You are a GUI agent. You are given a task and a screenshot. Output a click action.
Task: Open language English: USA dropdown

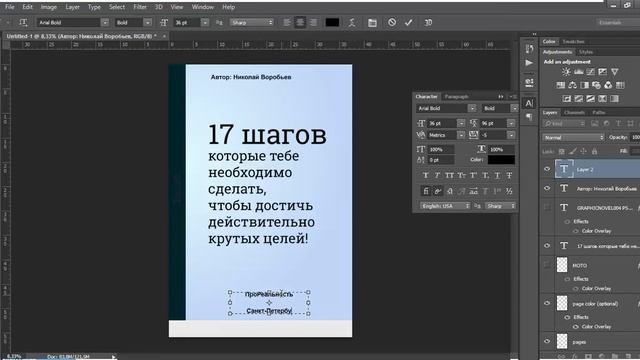pyautogui.click(x=445, y=206)
